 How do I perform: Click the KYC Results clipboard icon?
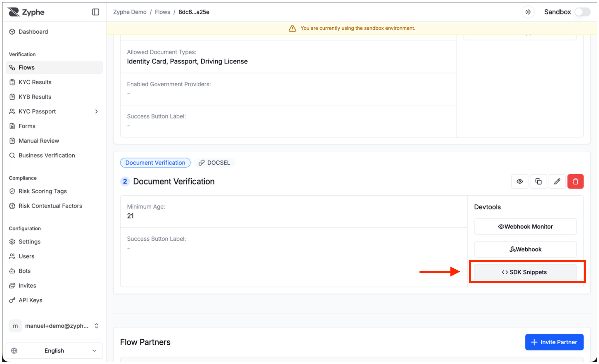coord(12,82)
